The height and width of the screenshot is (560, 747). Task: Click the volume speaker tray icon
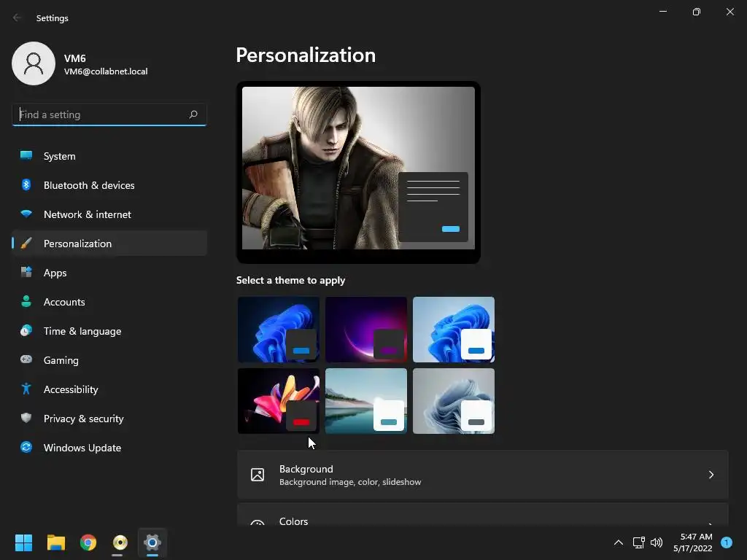657,542
